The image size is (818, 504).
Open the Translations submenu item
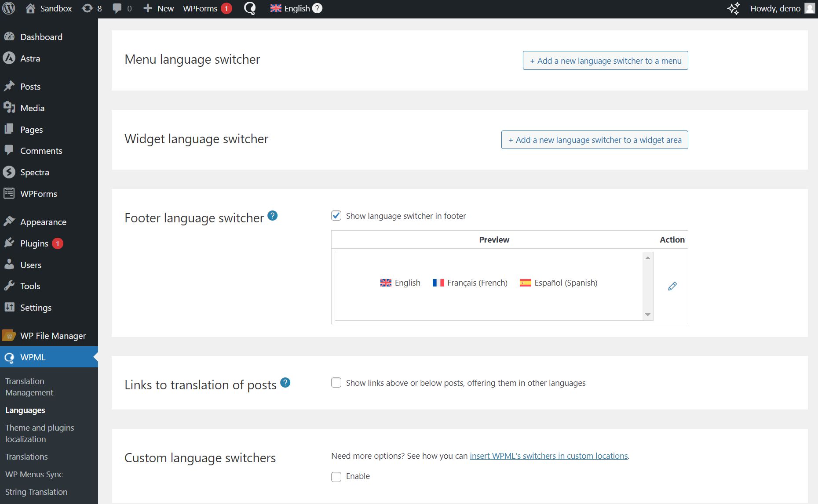coord(26,457)
